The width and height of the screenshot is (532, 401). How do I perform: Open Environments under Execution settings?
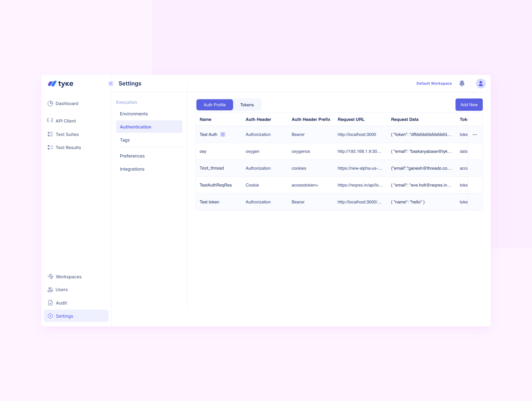pyautogui.click(x=134, y=113)
